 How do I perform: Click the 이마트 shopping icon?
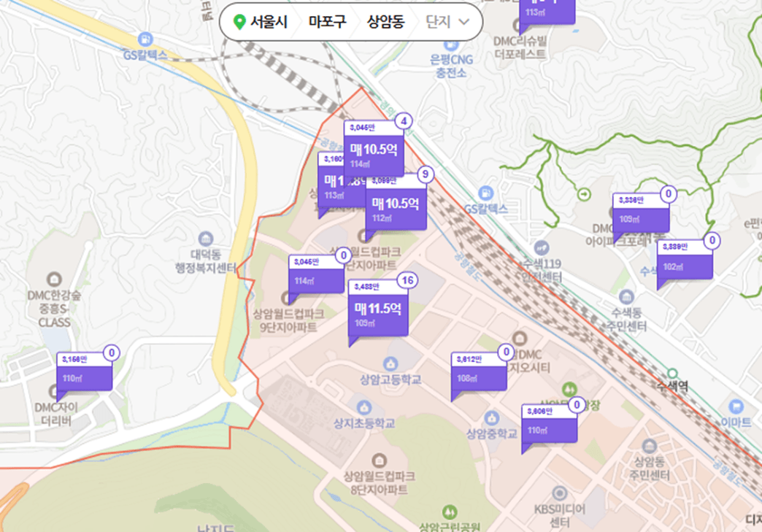(x=736, y=406)
